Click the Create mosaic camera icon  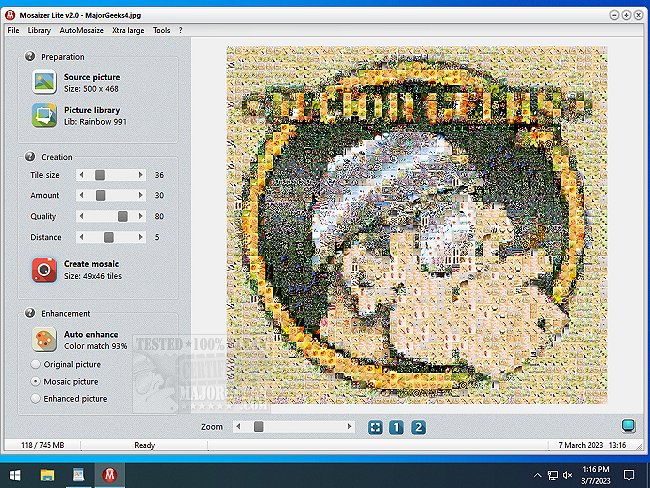coord(44,269)
